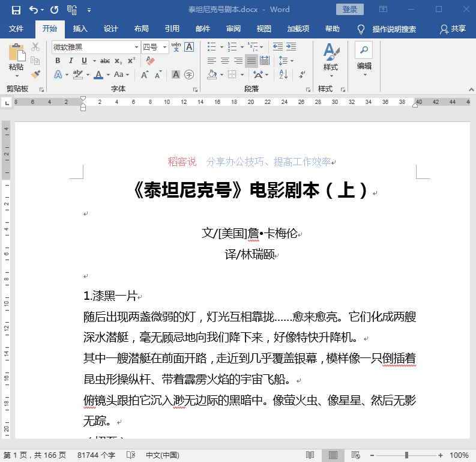
Task: Click the Text Effects (outlined A) icon
Action: click(58, 74)
